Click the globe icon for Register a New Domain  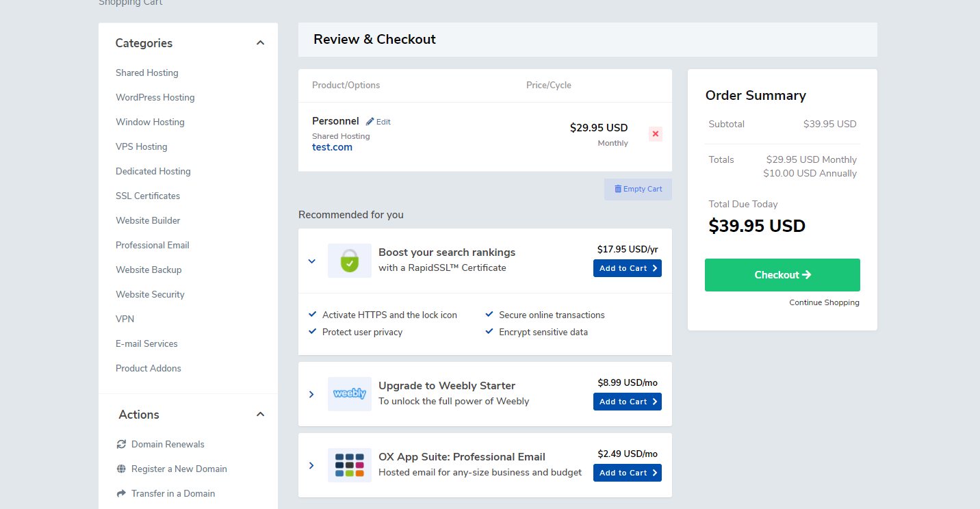point(121,469)
